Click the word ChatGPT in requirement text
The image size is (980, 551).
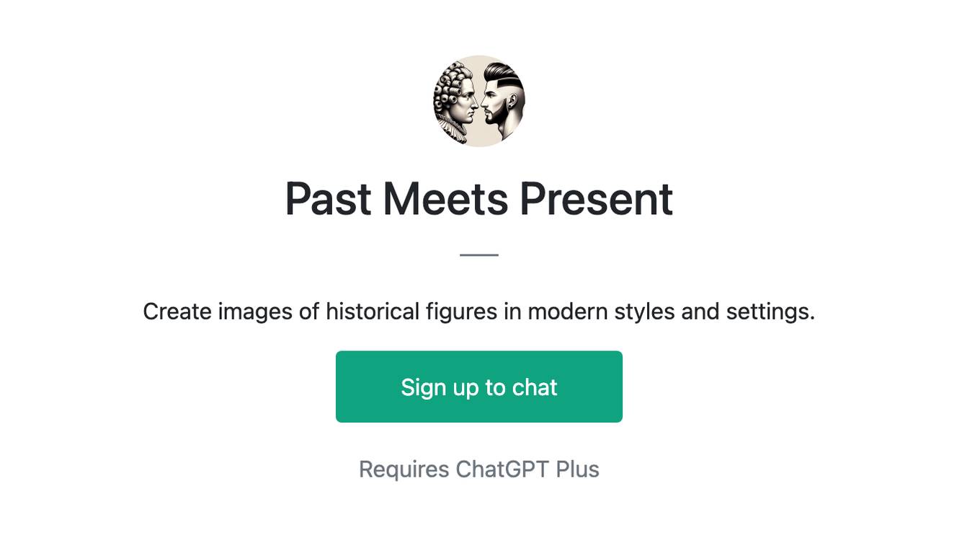coord(502,469)
